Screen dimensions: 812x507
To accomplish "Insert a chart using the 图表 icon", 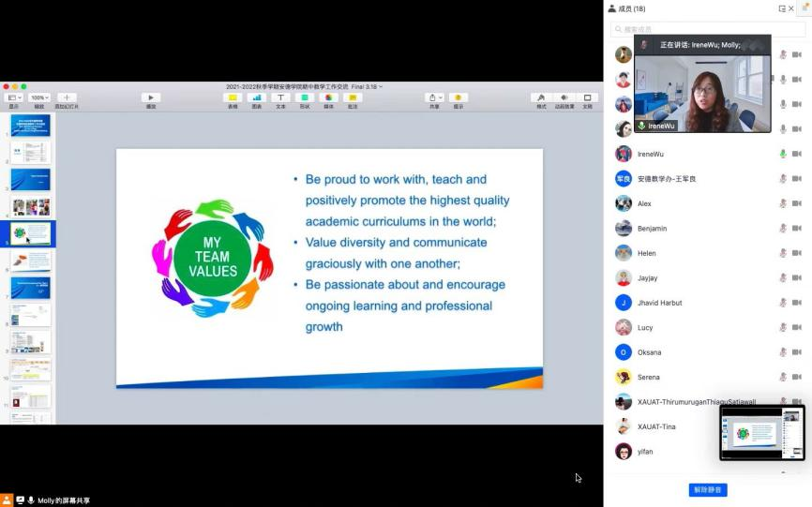I will (x=256, y=97).
